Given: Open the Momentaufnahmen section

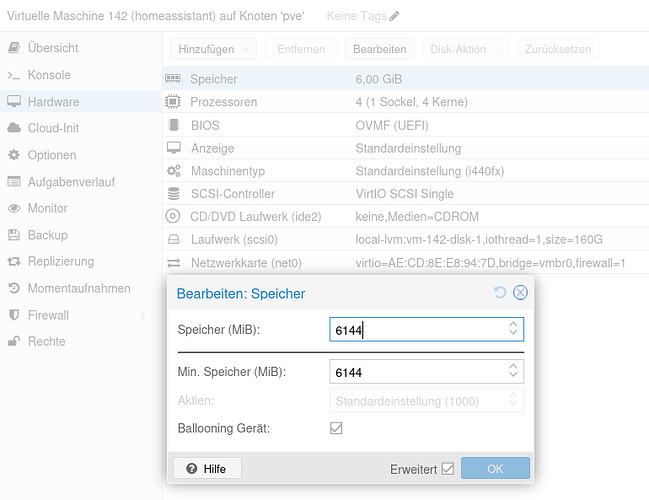Looking at the screenshot, I should [x=81, y=288].
